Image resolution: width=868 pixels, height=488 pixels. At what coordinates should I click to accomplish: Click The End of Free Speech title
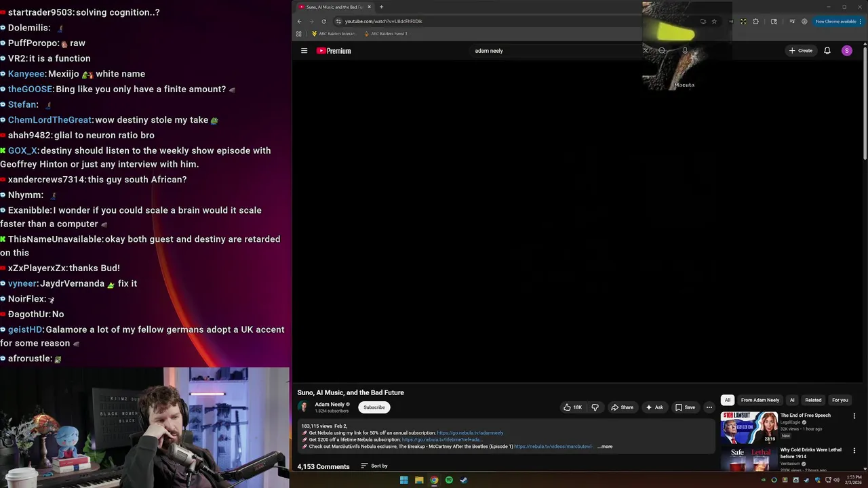pyautogui.click(x=805, y=415)
